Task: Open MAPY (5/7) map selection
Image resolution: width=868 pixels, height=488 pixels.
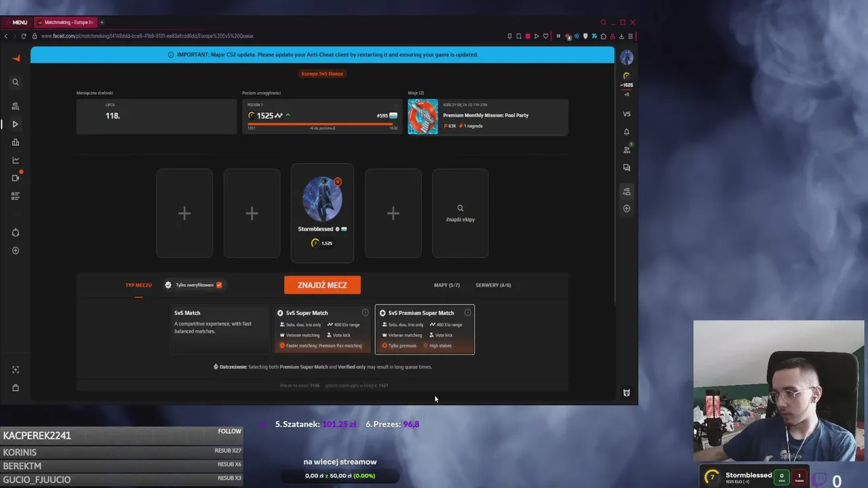Action: click(447, 285)
